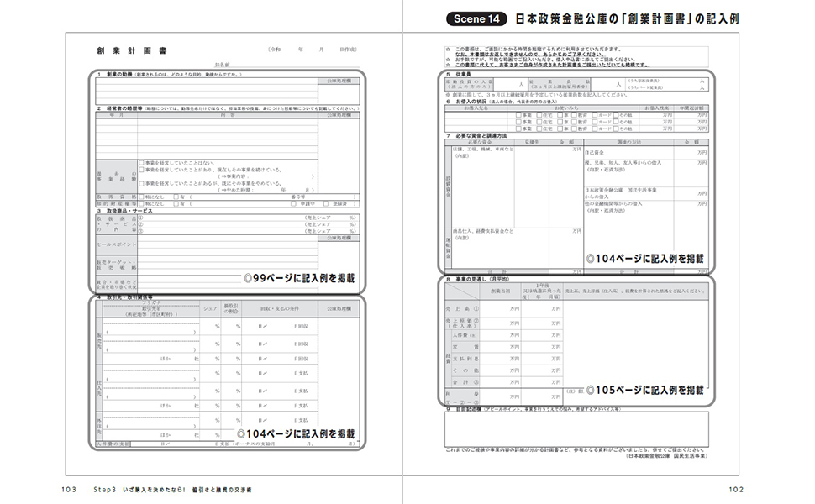Image resolution: width=815 pixels, height=504 pixels.
Task: Click the セールスポイント row label
Action: [x=117, y=244]
